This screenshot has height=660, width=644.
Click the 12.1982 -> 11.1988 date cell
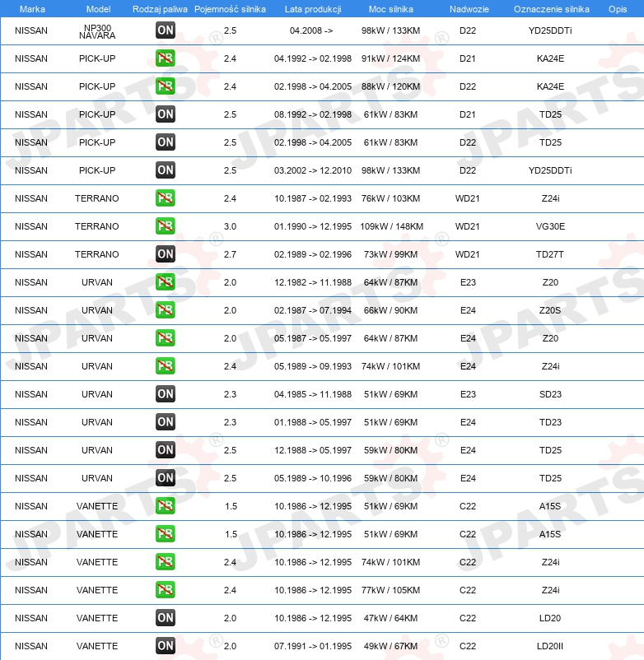(x=312, y=282)
